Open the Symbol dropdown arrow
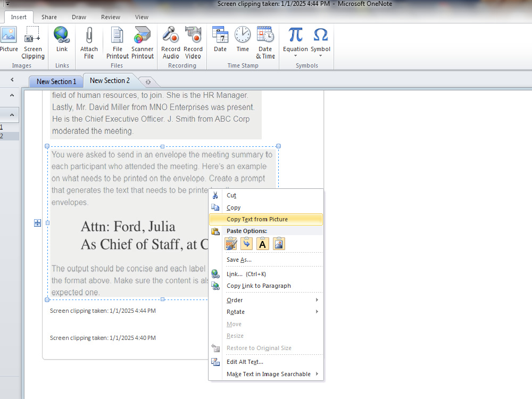 click(x=320, y=56)
